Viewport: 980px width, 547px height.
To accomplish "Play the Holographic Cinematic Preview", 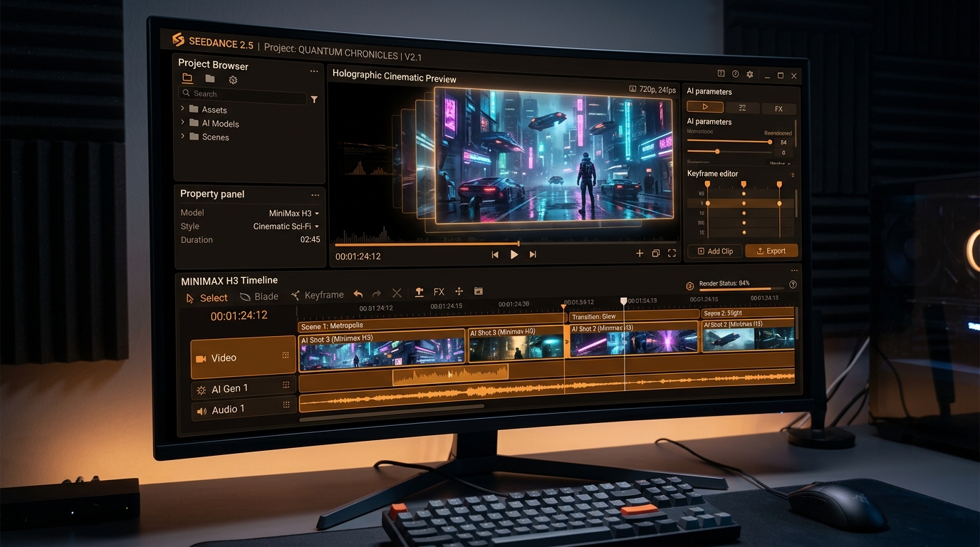I will pos(514,254).
